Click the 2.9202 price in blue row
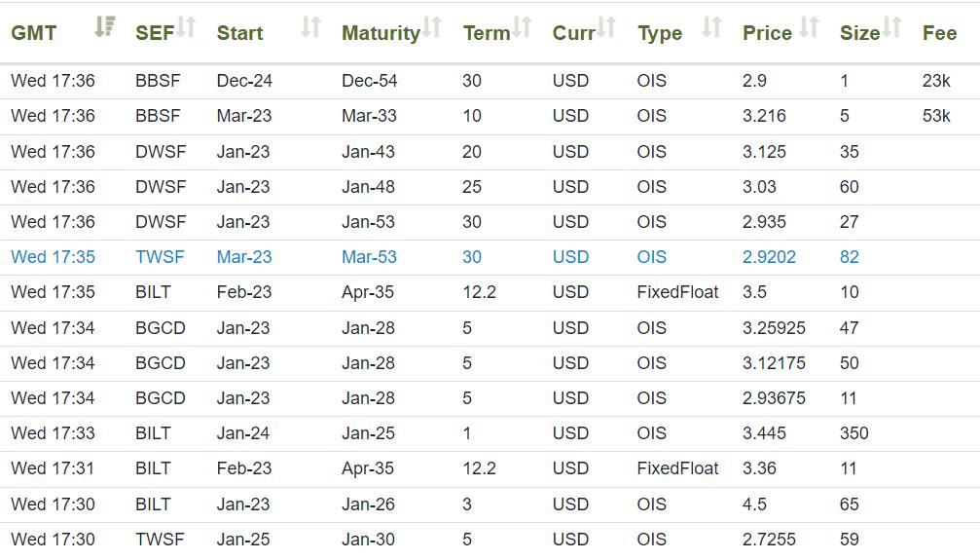The image size is (980, 560). point(769,257)
